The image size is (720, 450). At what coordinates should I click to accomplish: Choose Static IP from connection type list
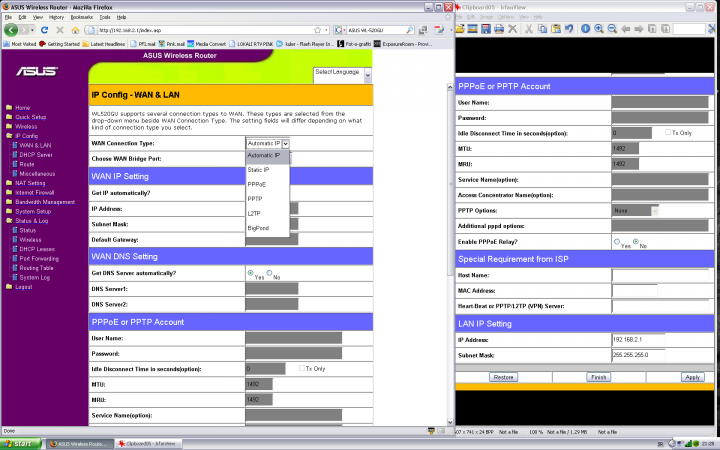[259, 170]
